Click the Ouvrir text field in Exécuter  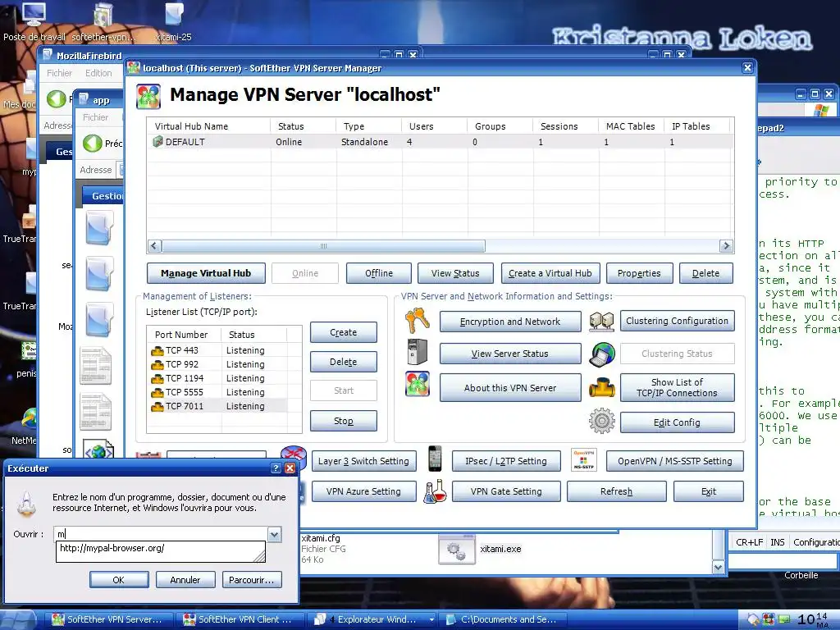pos(161,534)
